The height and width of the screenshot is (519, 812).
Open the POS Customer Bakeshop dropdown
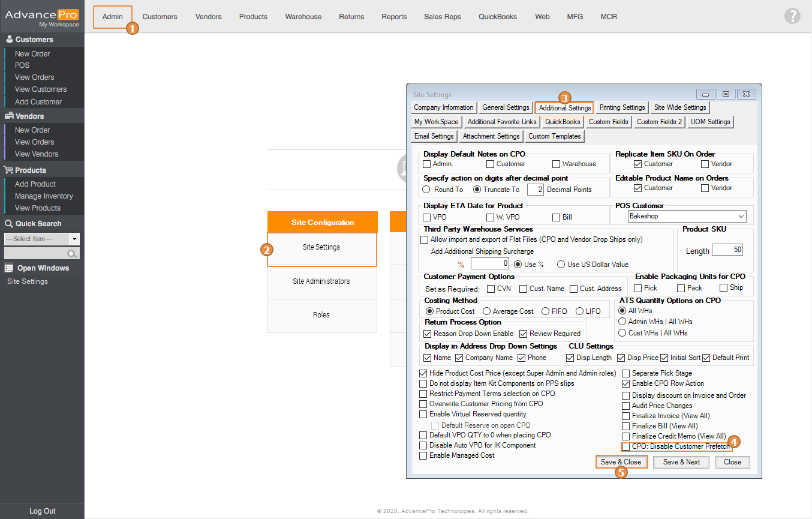(741, 216)
